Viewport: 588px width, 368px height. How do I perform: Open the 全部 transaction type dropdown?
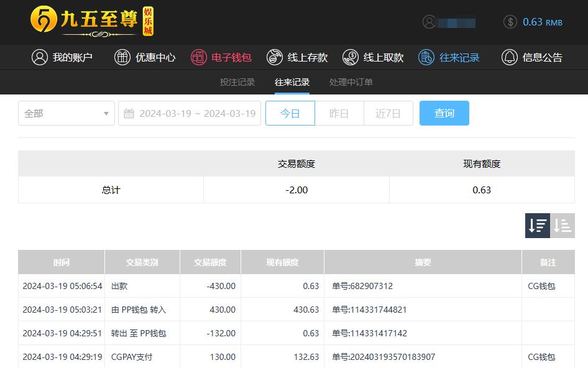pos(67,113)
